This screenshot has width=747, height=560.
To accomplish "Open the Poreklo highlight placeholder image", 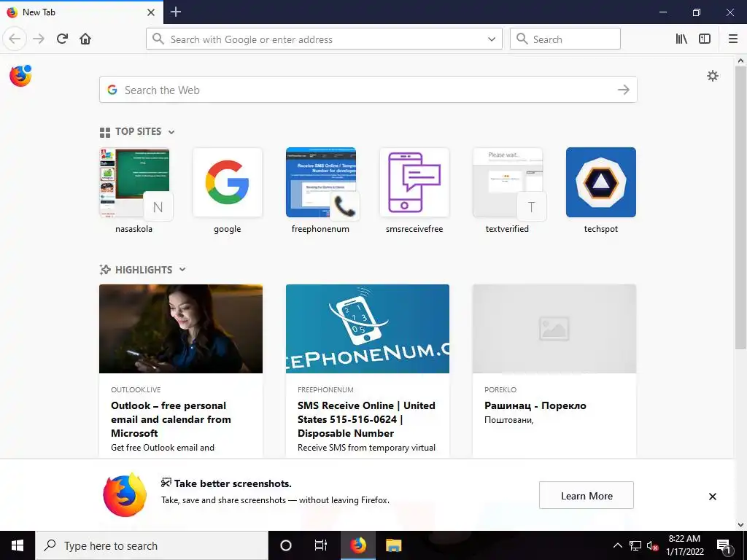I will 554,329.
